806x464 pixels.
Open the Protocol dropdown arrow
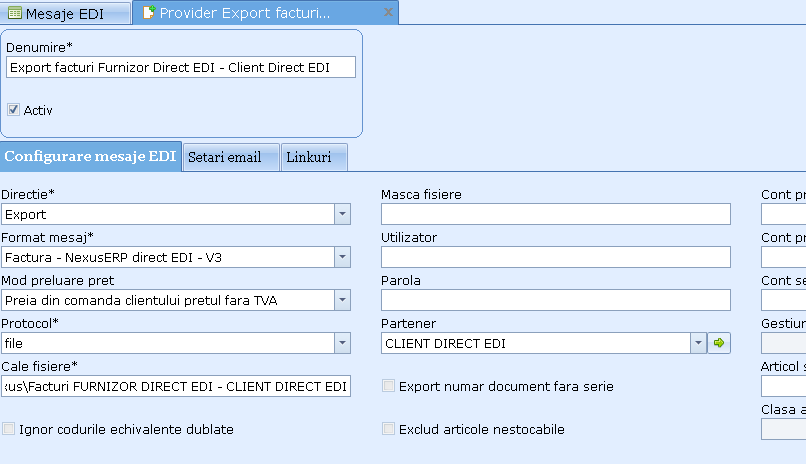click(342, 343)
